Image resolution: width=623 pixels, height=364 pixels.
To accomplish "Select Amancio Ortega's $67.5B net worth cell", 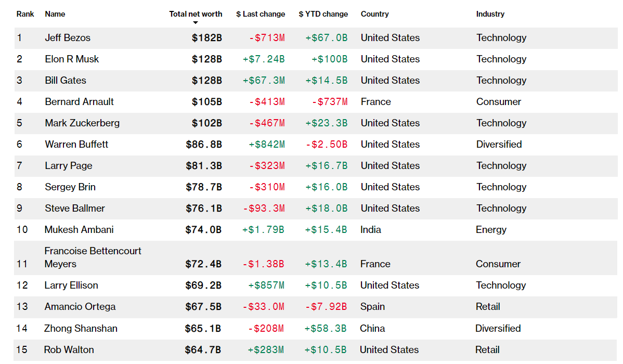I will (x=203, y=307).
